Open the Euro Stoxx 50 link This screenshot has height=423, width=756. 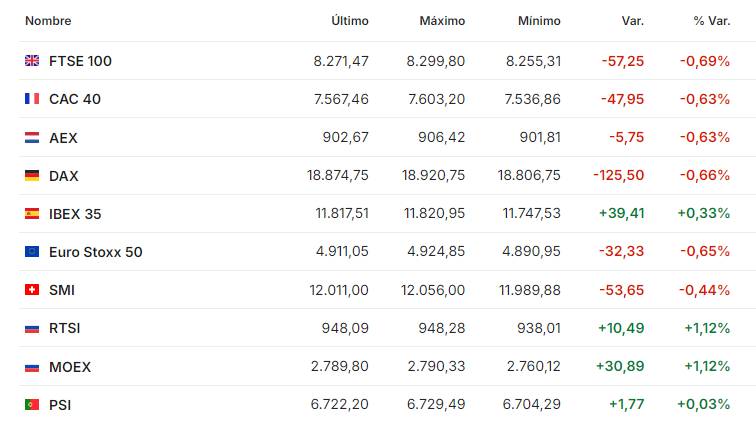95,252
